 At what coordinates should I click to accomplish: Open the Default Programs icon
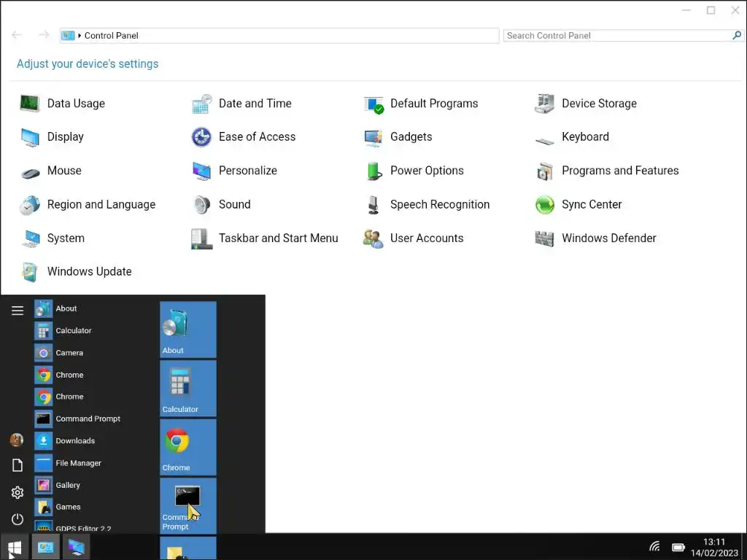click(x=373, y=104)
